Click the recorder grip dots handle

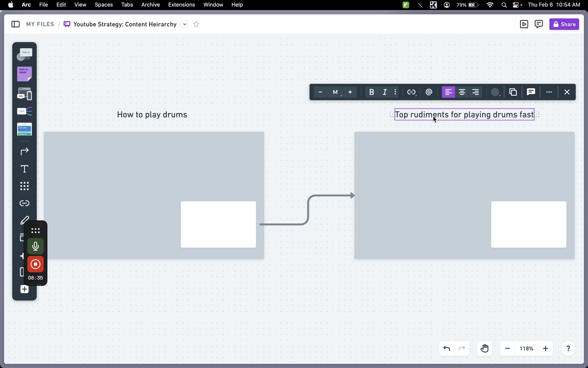tap(35, 231)
